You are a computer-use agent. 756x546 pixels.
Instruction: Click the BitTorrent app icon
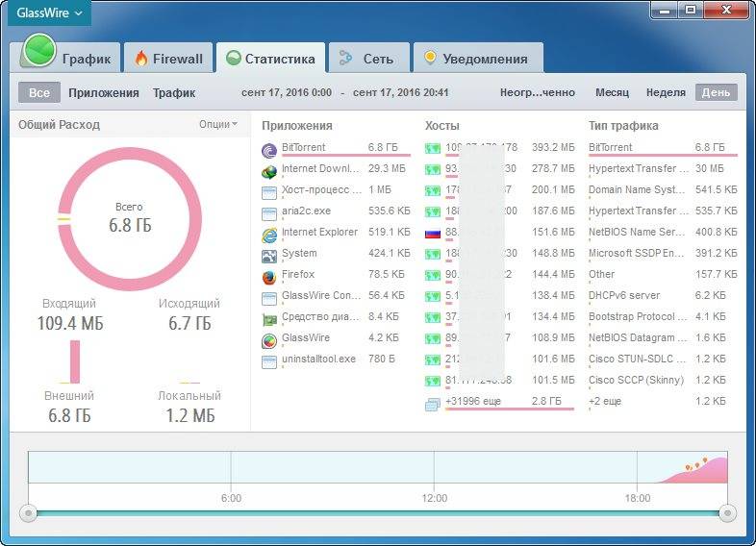pos(269,151)
